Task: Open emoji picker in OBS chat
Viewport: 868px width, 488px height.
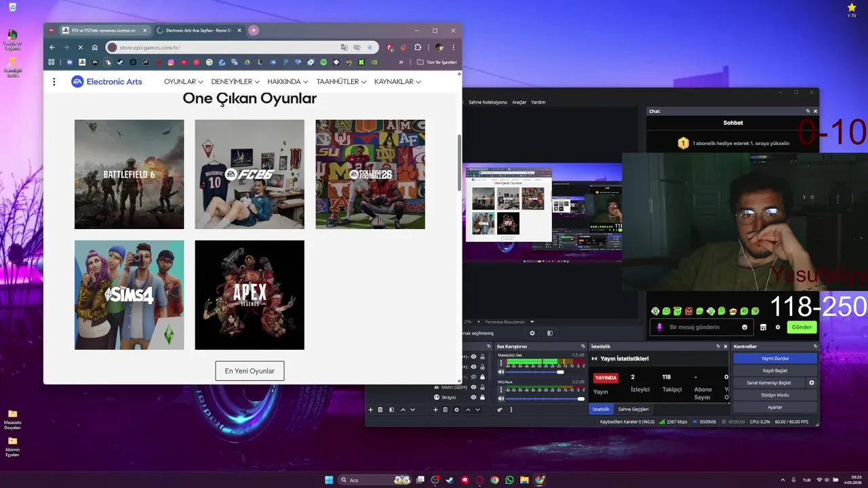Action: [745, 327]
